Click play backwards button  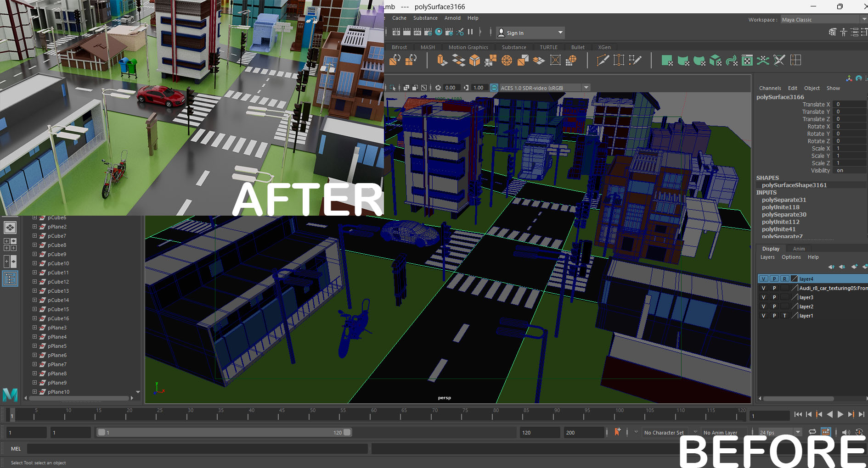coord(829,414)
